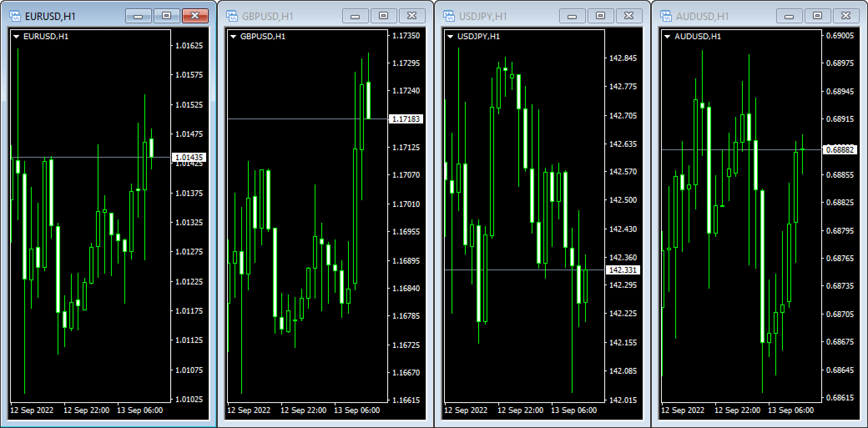Image resolution: width=868 pixels, height=428 pixels.
Task: Click the AUDUSD,H1 window chart icon
Action: 666,16
